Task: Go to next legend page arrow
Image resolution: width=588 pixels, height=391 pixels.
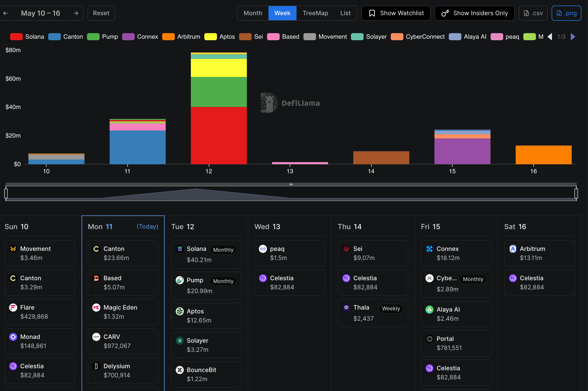Action: tap(573, 37)
